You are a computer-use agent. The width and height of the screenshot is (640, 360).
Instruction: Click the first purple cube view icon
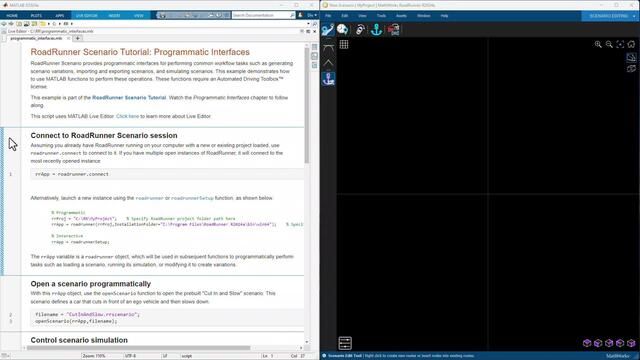pyautogui.click(x=587, y=343)
